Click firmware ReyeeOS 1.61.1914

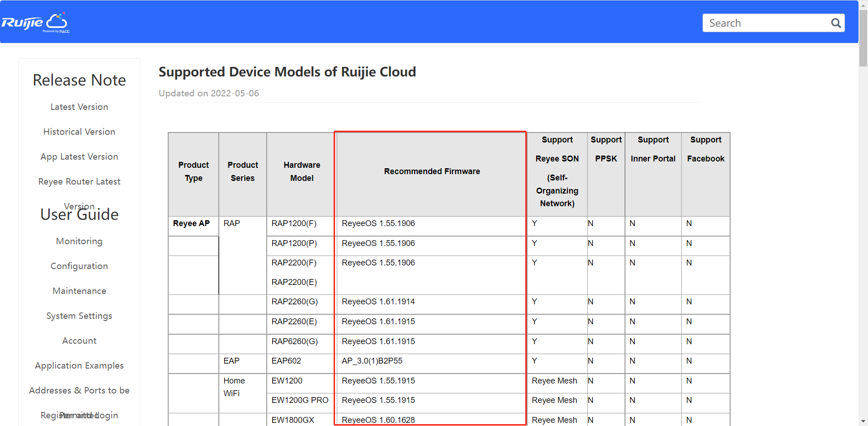378,302
